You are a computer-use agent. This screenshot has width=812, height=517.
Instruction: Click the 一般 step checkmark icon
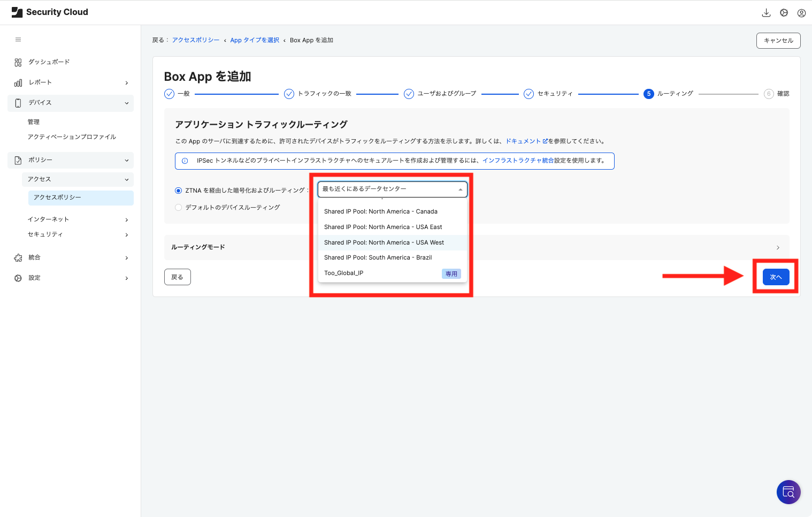pos(169,94)
